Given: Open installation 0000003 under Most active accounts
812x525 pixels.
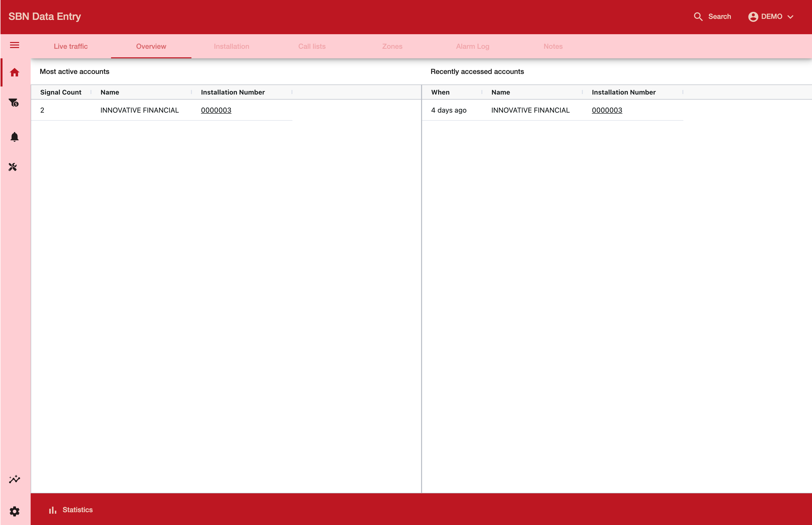Looking at the screenshot, I should pyautogui.click(x=216, y=110).
